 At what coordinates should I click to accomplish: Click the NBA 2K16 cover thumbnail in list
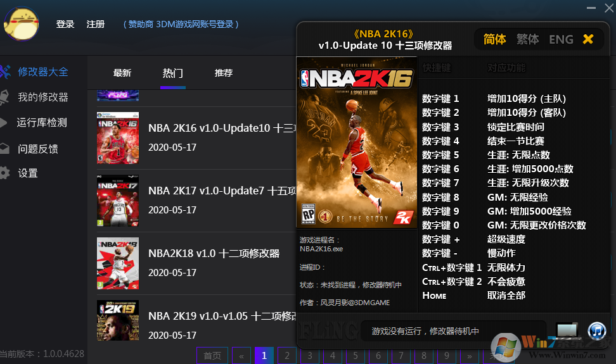[x=118, y=138]
